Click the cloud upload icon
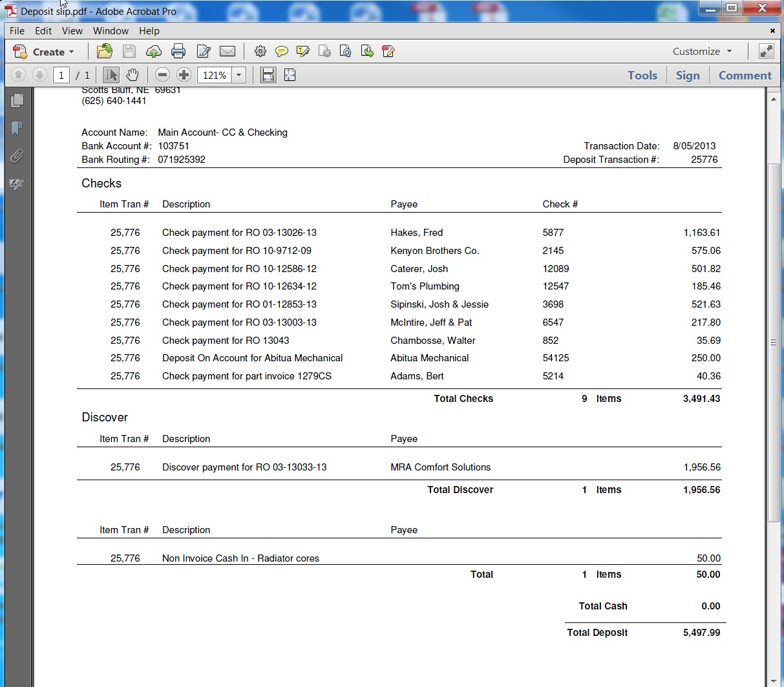Screen dimensions: 784x687 tap(154, 51)
